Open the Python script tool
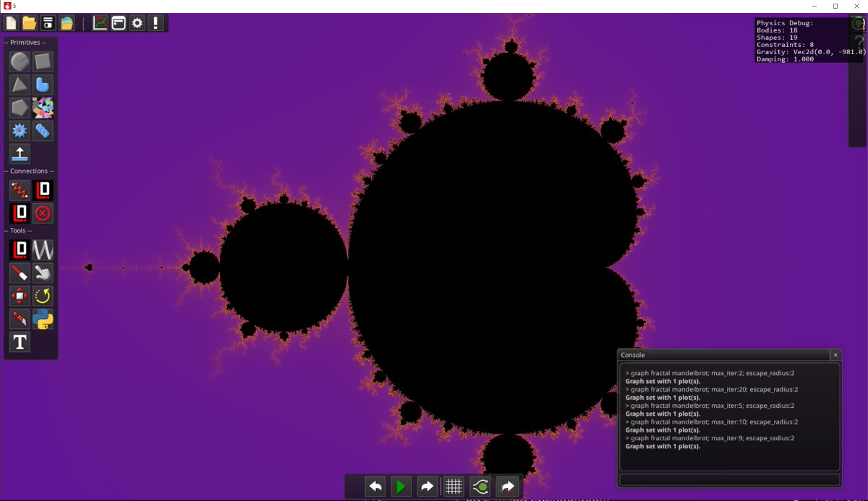Image resolution: width=868 pixels, height=501 pixels. [x=43, y=320]
